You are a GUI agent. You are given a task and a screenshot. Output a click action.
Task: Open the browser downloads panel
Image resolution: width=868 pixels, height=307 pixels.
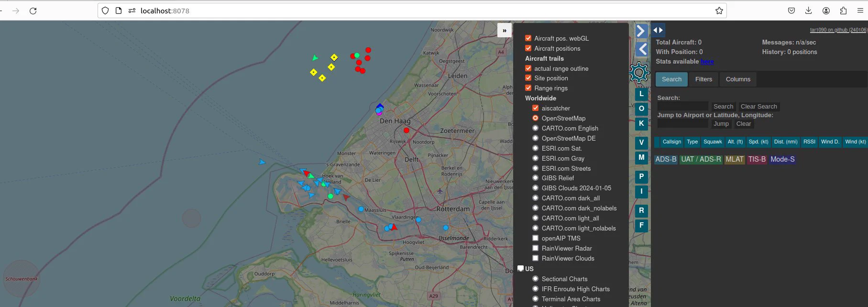tap(809, 11)
